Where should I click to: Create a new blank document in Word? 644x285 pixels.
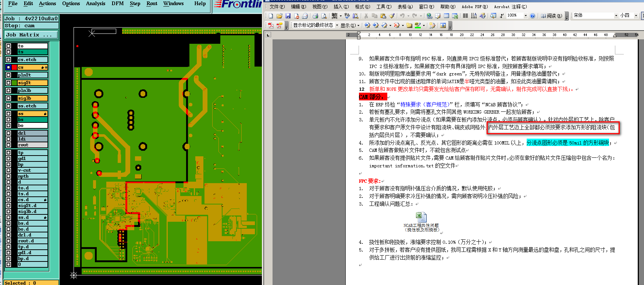tap(271, 16)
